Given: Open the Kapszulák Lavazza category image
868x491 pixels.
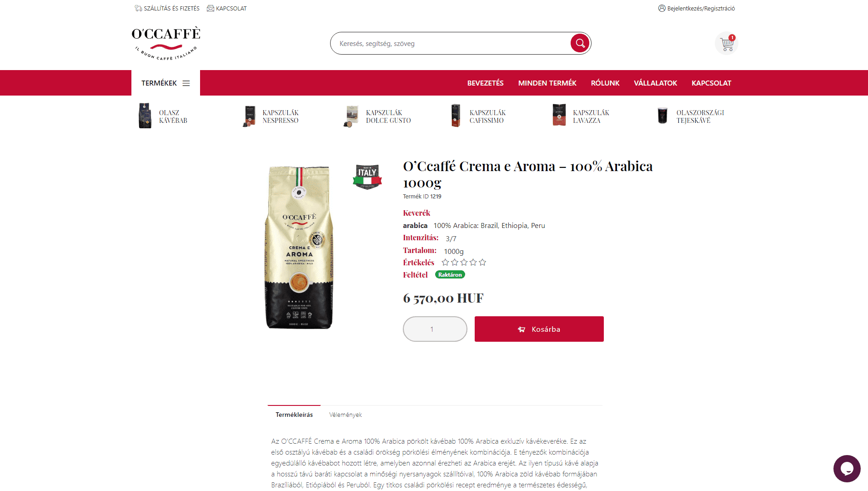Looking at the screenshot, I should 559,115.
